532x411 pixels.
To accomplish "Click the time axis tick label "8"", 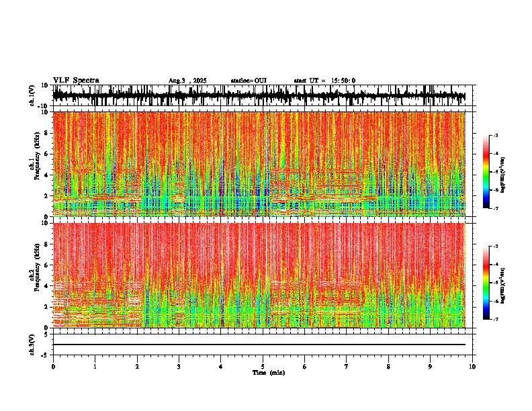I will [x=388, y=367].
